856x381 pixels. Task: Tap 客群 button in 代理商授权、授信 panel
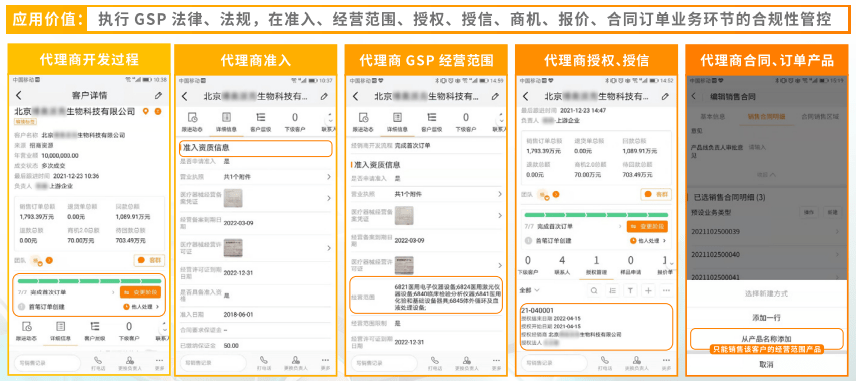[x=656, y=194]
